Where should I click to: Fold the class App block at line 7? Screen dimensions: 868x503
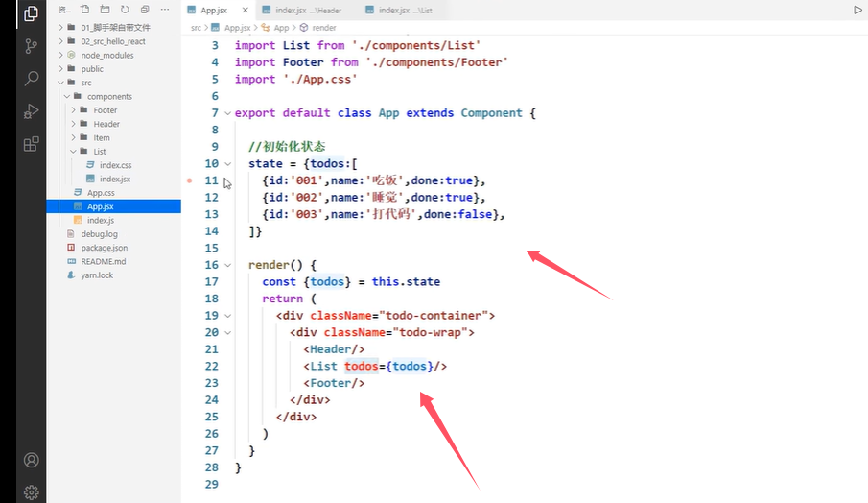click(x=227, y=113)
